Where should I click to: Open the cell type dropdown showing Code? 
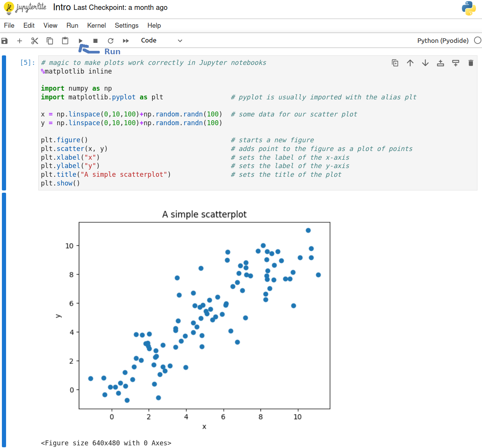pyautogui.click(x=161, y=40)
